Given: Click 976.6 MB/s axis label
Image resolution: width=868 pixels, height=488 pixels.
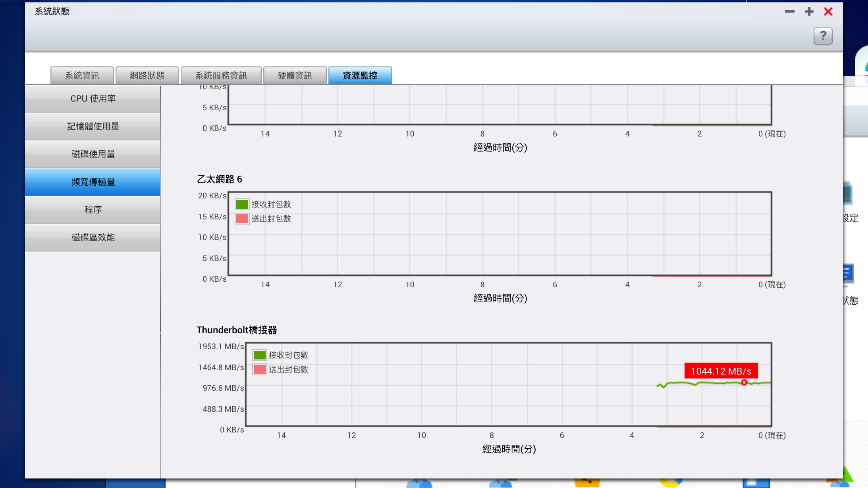Looking at the screenshot, I should coord(223,388).
